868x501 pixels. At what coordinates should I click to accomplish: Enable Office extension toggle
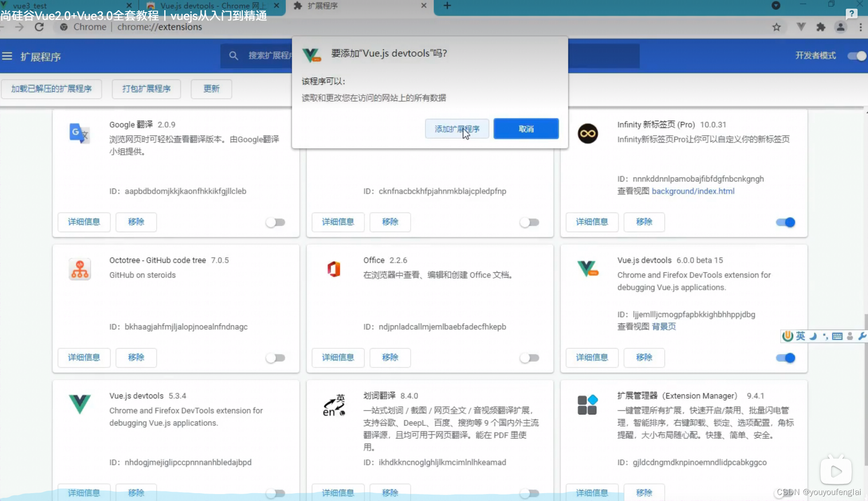pyautogui.click(x=529, y=358)
